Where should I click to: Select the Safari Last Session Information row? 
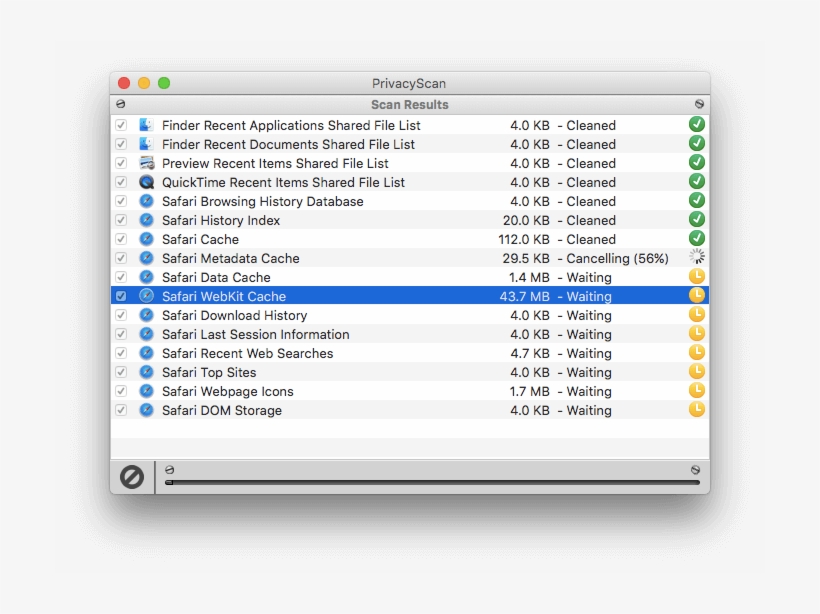tap(409, 334)
